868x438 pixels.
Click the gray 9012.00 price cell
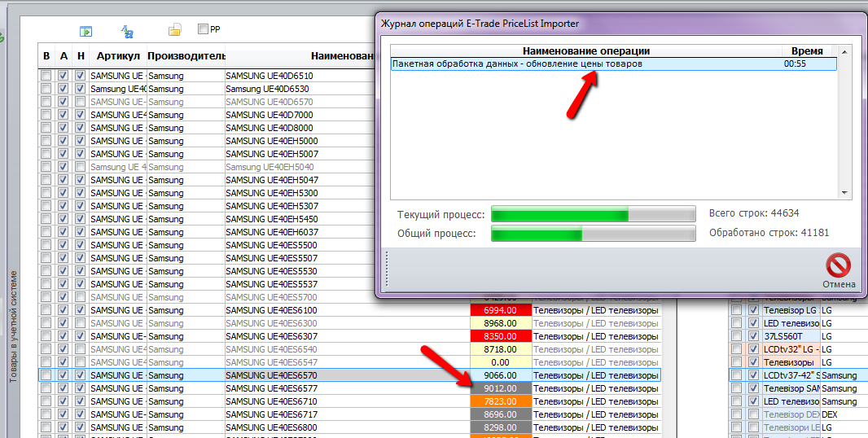[501, 388]
